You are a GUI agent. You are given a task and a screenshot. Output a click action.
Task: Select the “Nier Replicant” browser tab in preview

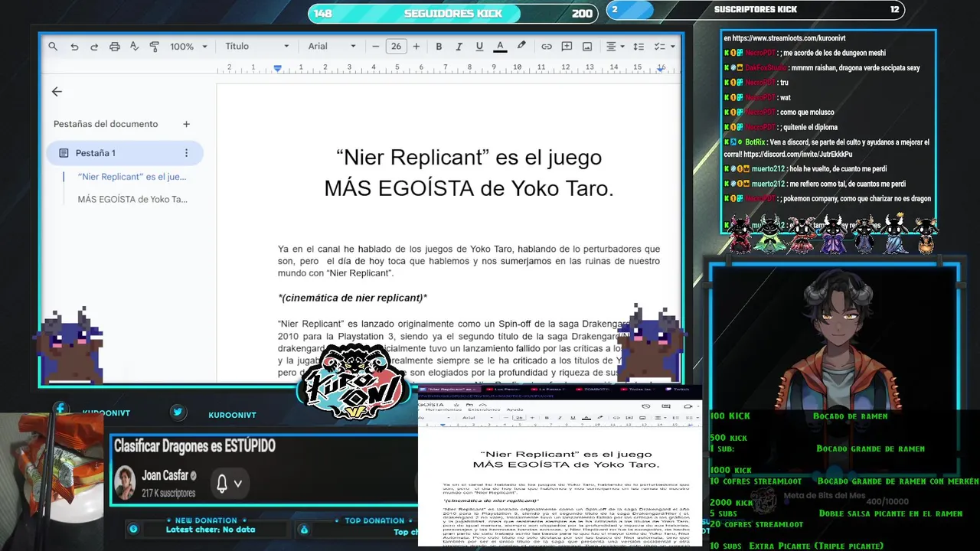[449, 390]
